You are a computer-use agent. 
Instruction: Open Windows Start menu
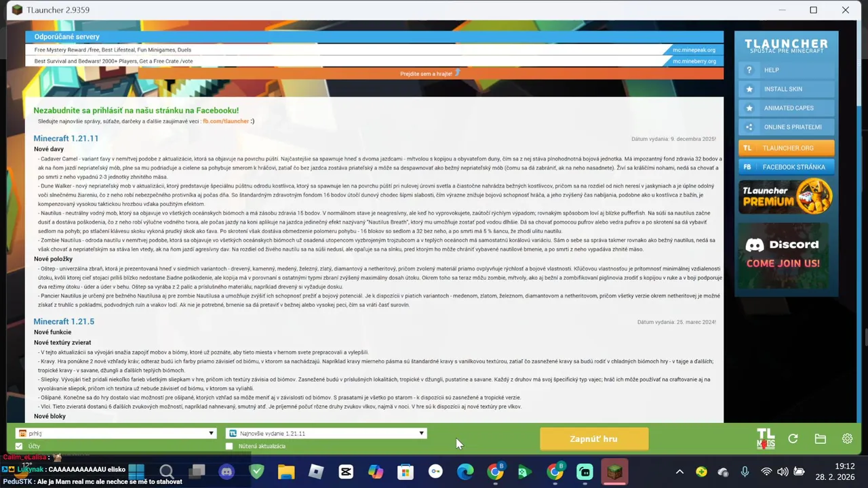(x=136, y=472)
